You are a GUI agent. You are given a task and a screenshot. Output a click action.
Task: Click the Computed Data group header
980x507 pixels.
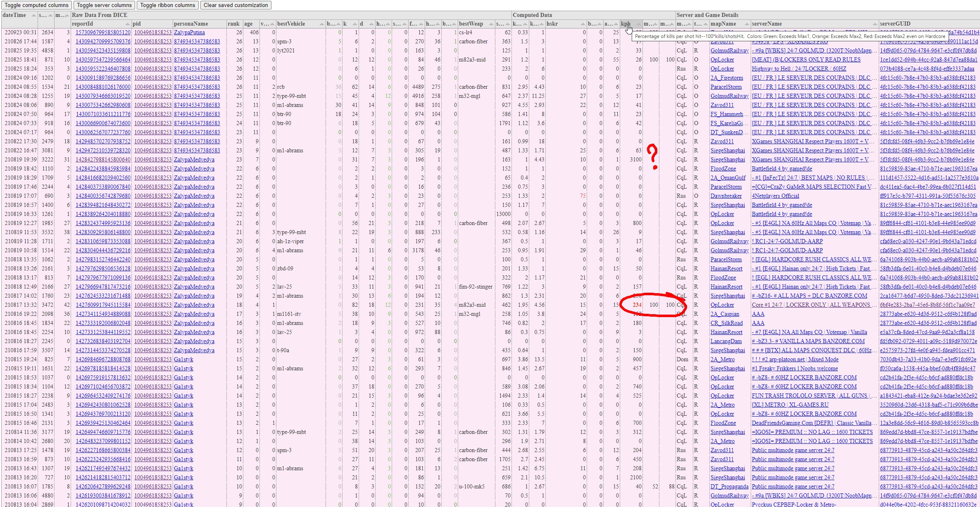[x=594, y=15]
